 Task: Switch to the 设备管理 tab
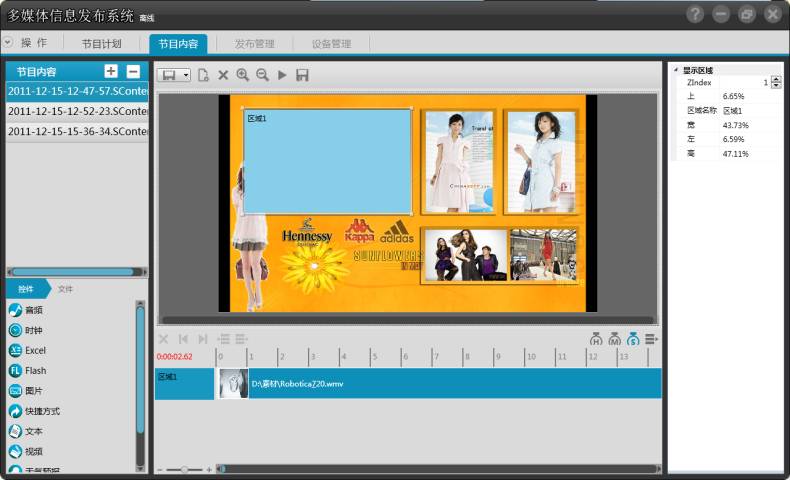(x=331, y=44)
